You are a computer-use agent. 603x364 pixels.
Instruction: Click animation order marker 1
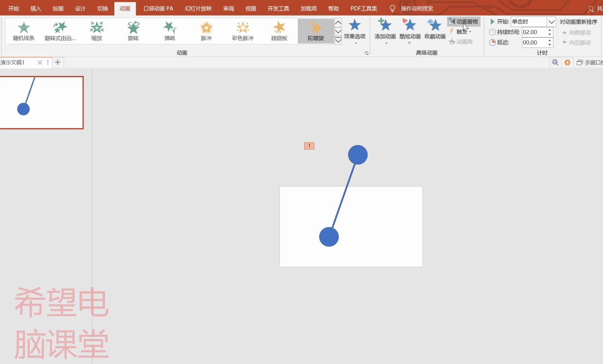coord(309,146)
